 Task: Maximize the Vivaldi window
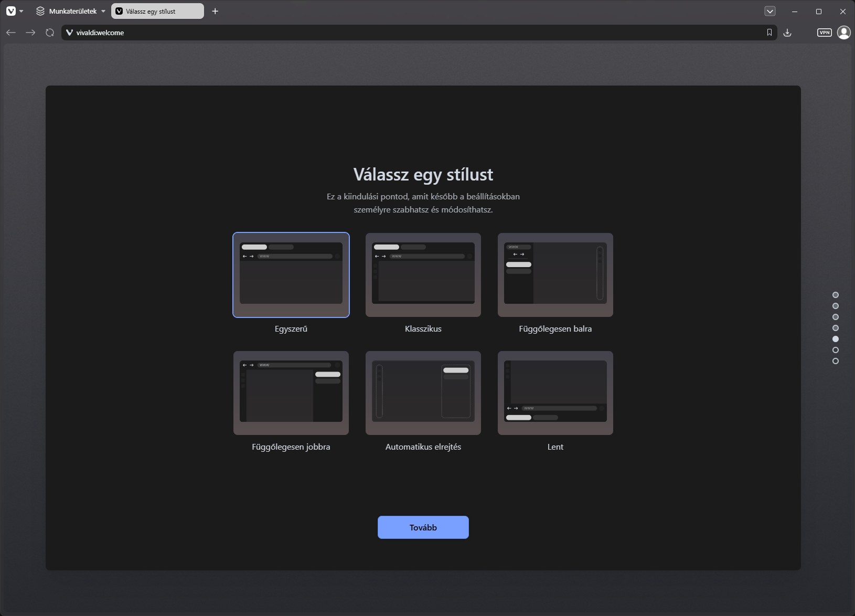[819, 11]
